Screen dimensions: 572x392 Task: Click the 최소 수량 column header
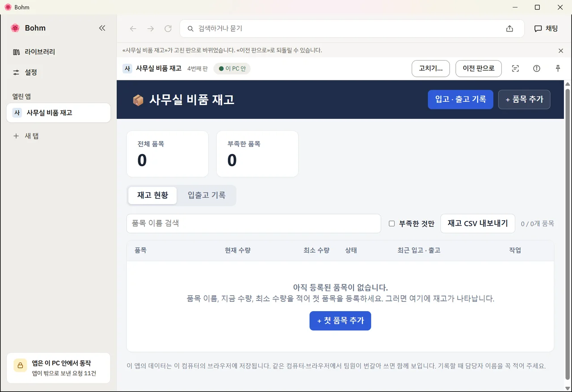click(316, 250)
